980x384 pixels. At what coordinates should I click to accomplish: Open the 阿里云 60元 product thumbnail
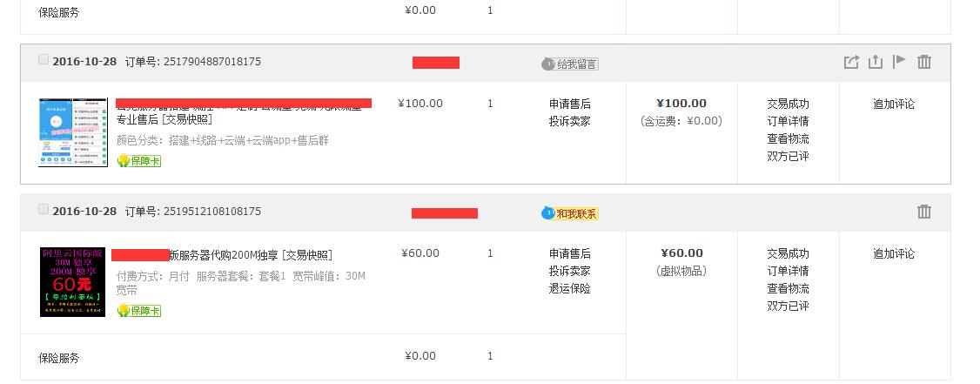[x=72, y=282]
